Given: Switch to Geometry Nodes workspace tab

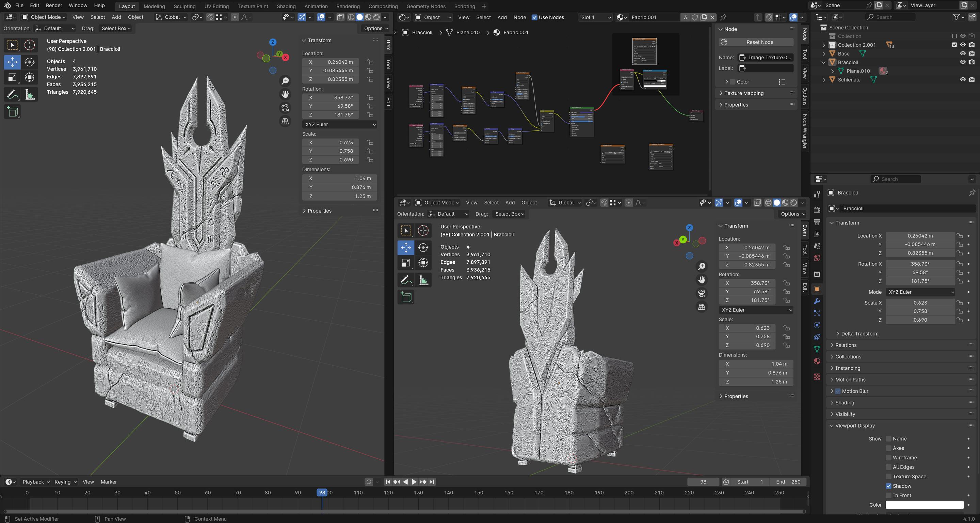Looking at the screenshot, I should pos(426,6).
